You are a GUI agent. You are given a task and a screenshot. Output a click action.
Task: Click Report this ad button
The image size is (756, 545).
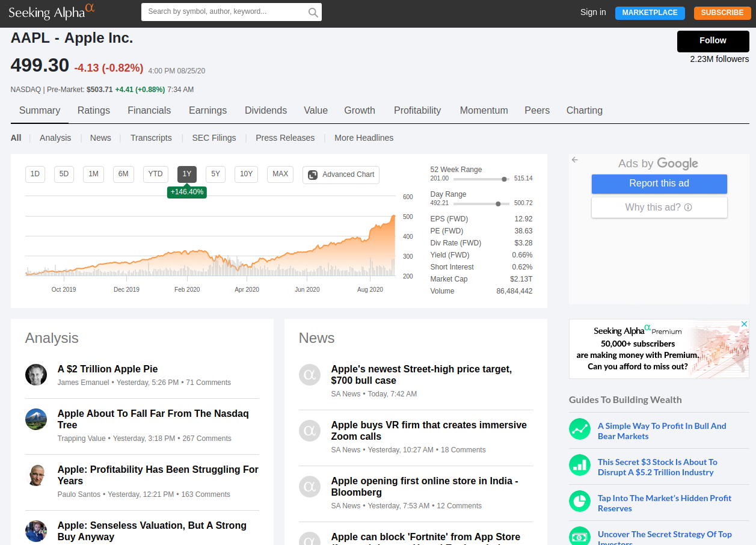point(659,183)
